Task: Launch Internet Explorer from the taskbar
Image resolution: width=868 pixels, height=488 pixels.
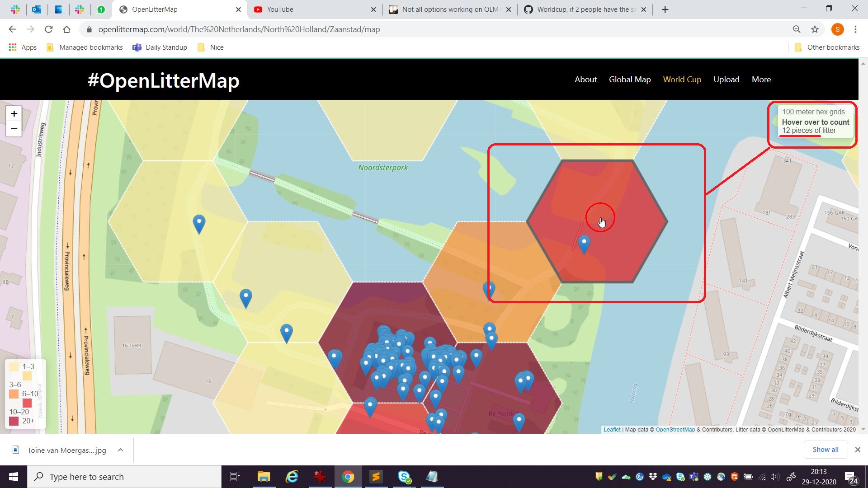Action: (x=292, y=477)
